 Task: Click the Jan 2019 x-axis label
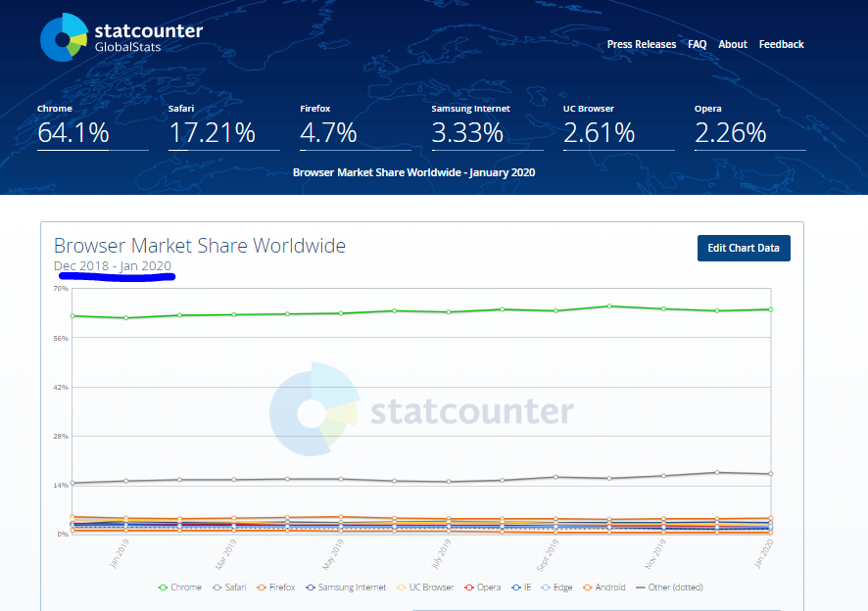click(119, 554)
